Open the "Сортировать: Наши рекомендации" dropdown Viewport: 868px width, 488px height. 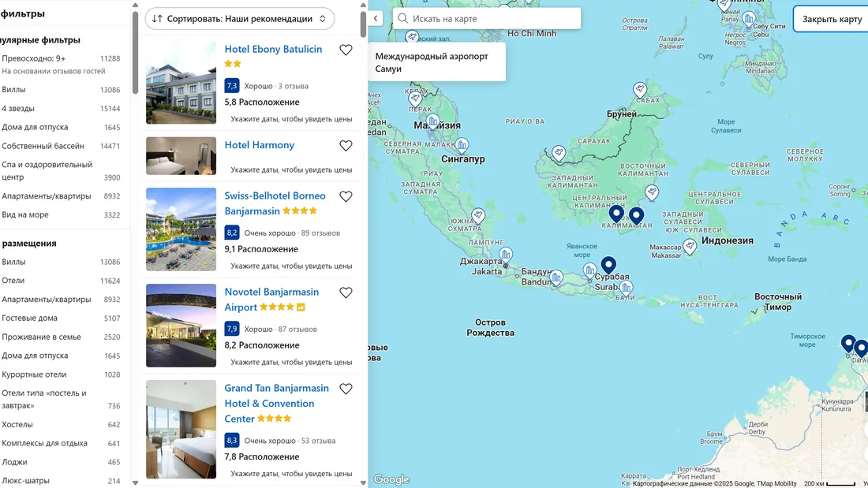239,18
